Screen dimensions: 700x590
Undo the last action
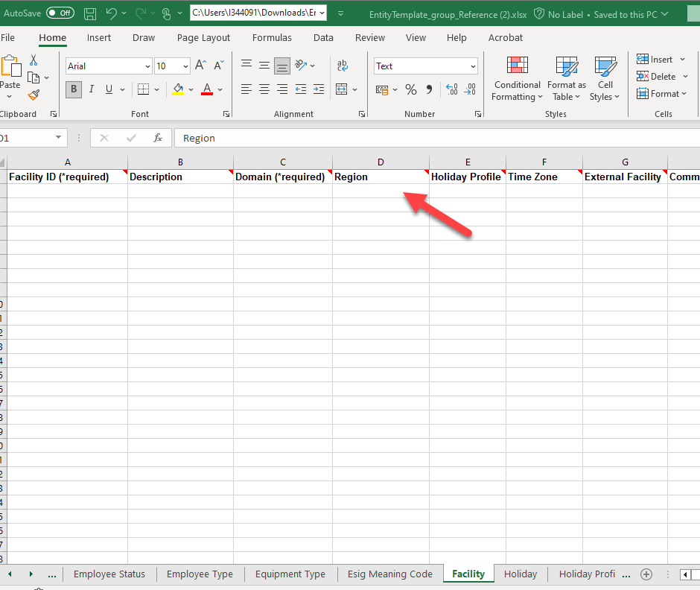pyautogui.click(x=111, y=13)
